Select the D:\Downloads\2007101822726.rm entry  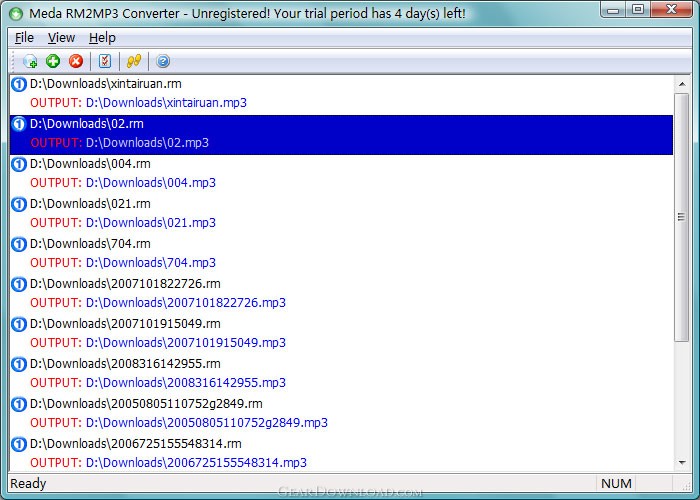[x=125, y=284]
